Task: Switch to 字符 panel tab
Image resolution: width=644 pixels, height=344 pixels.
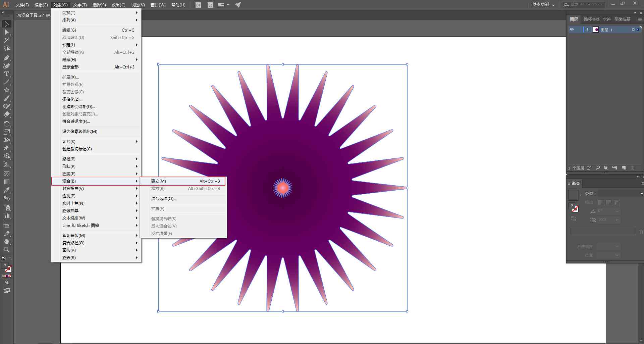Action: (x=606, y=19)
